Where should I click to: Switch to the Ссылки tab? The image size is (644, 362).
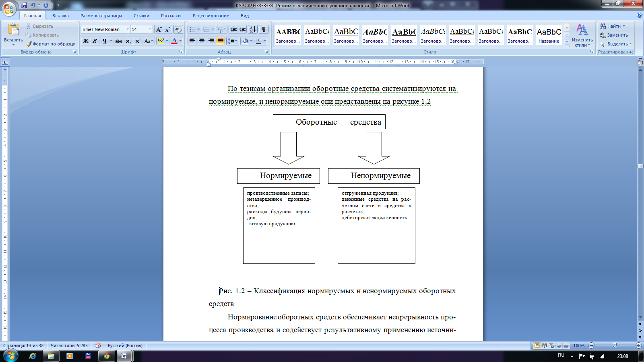pyautogui.click(x=142, y=16)
